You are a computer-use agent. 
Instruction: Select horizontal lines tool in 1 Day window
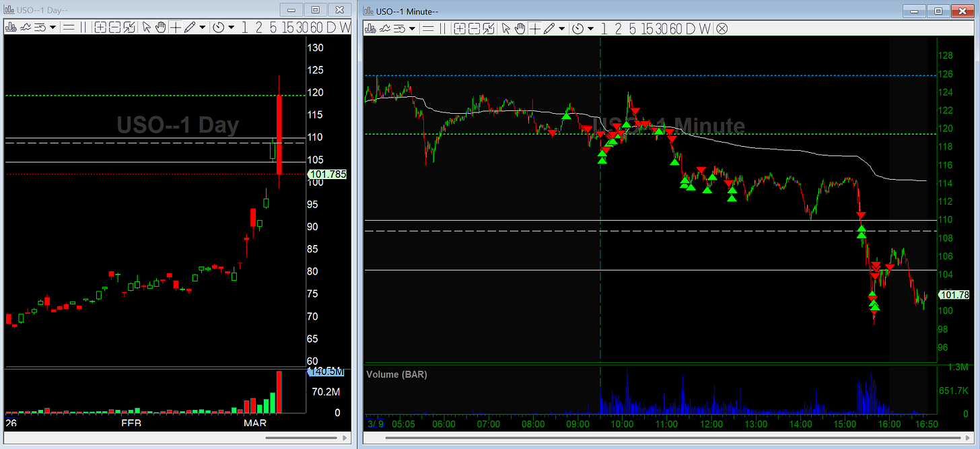coord(69,27)
